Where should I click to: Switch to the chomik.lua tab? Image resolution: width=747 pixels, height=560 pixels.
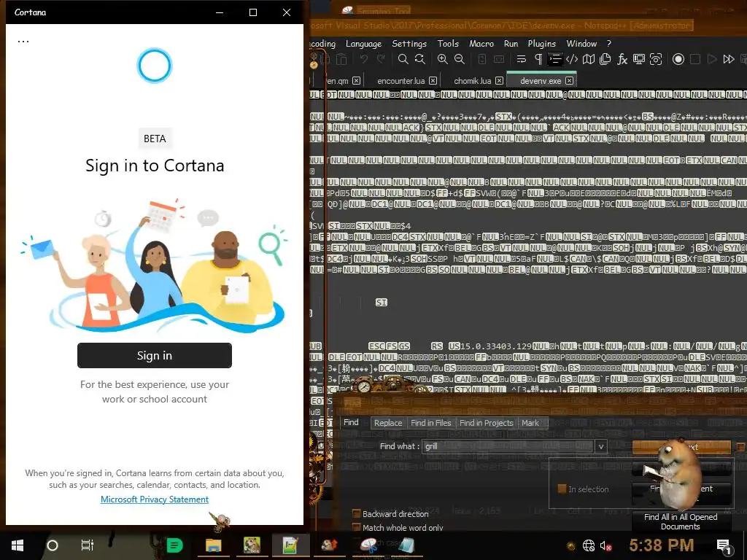pyautogui.click(x=472, y=80)
